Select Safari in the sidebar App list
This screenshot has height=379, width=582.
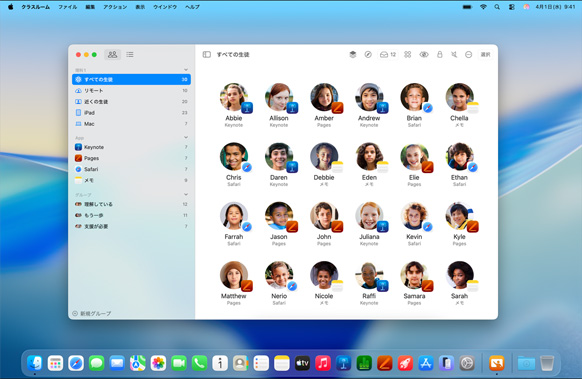pyautogui.click(x=131, y=169)
